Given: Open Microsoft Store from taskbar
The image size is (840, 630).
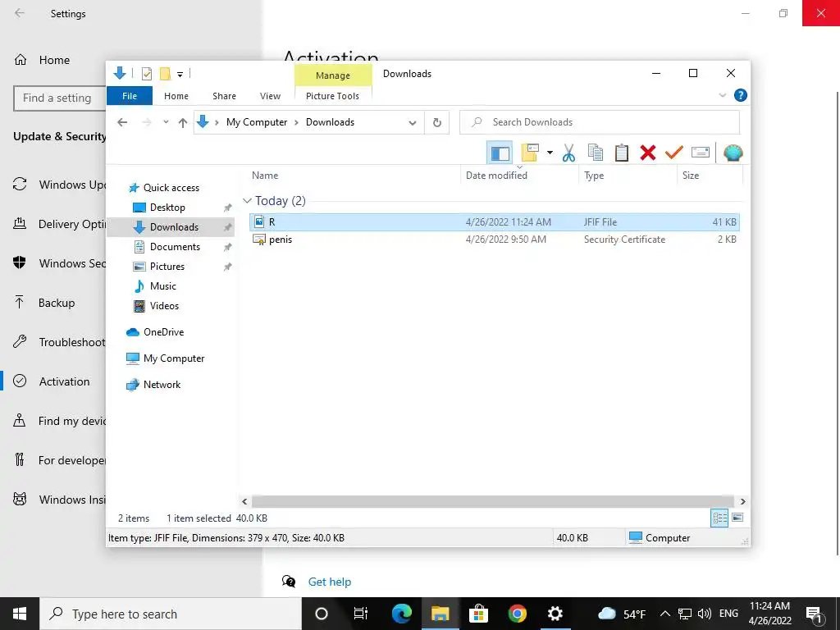Looking at the screenshot, I should 478,614.
